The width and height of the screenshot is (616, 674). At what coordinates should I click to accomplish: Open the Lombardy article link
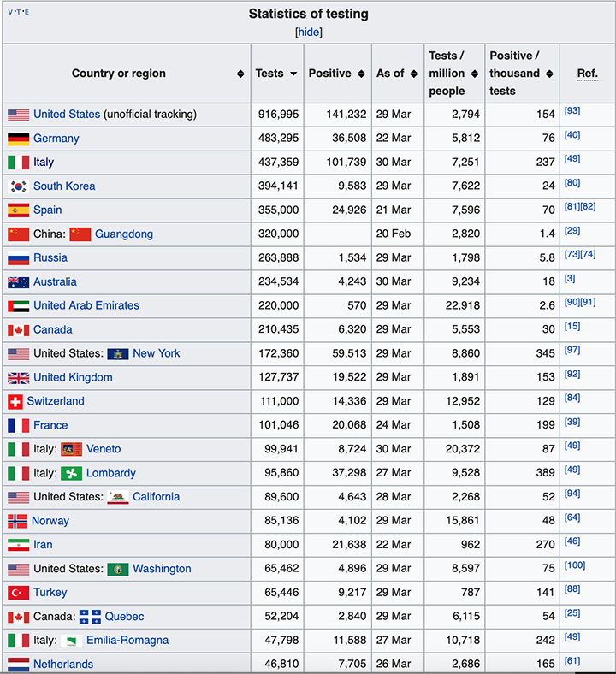(111, 473)
